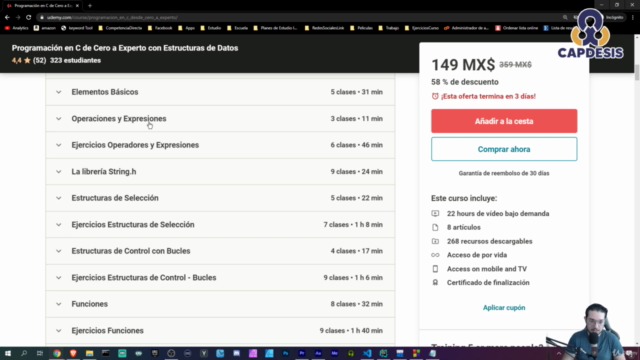Open Photoshop from the taskbar
Viewport: 640px width, 360px height.
click(x=285, y=353)
